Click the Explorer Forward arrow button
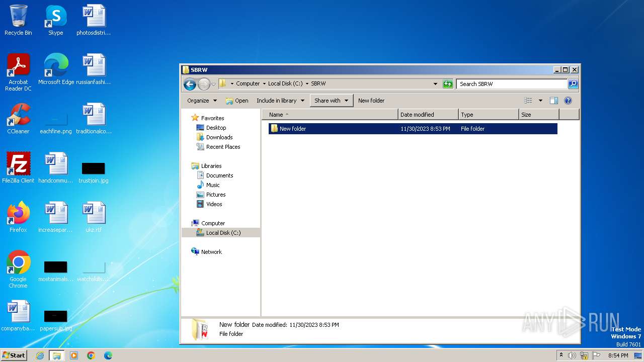The image size is (644, 362). [x=204, y=84]
